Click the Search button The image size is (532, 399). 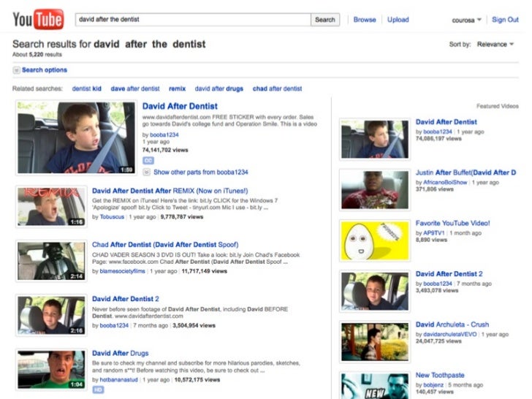point(325,20)
